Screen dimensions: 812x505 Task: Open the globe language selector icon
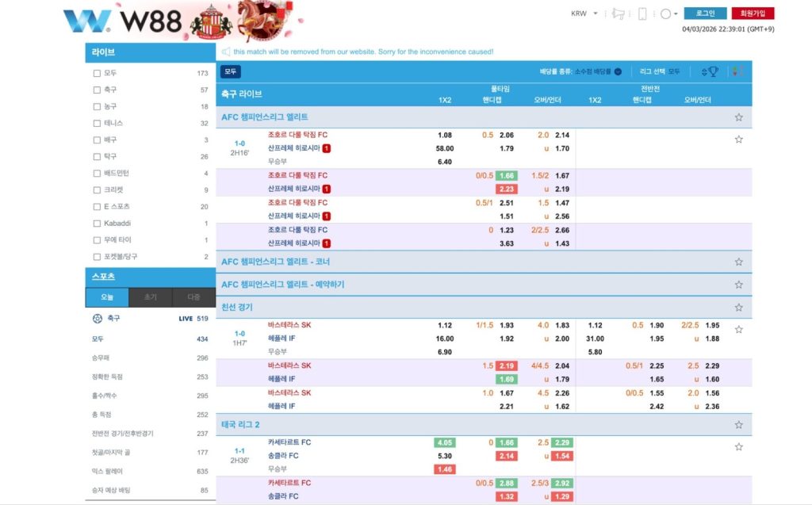[666, 14]
